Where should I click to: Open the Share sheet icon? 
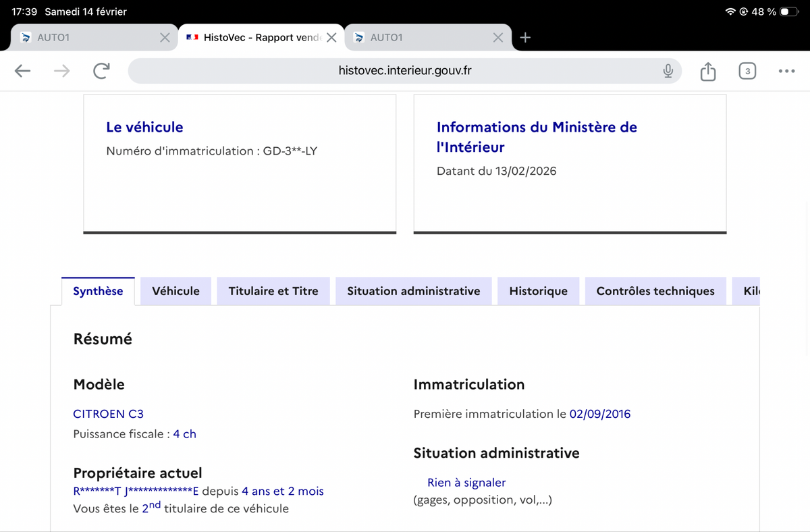[707, 70]
